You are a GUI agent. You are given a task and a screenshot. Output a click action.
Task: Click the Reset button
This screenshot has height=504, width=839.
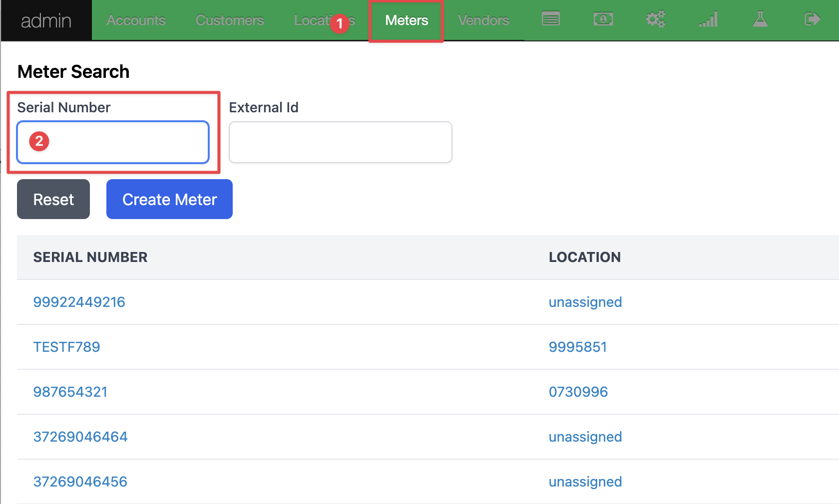[x=53, y=199]
